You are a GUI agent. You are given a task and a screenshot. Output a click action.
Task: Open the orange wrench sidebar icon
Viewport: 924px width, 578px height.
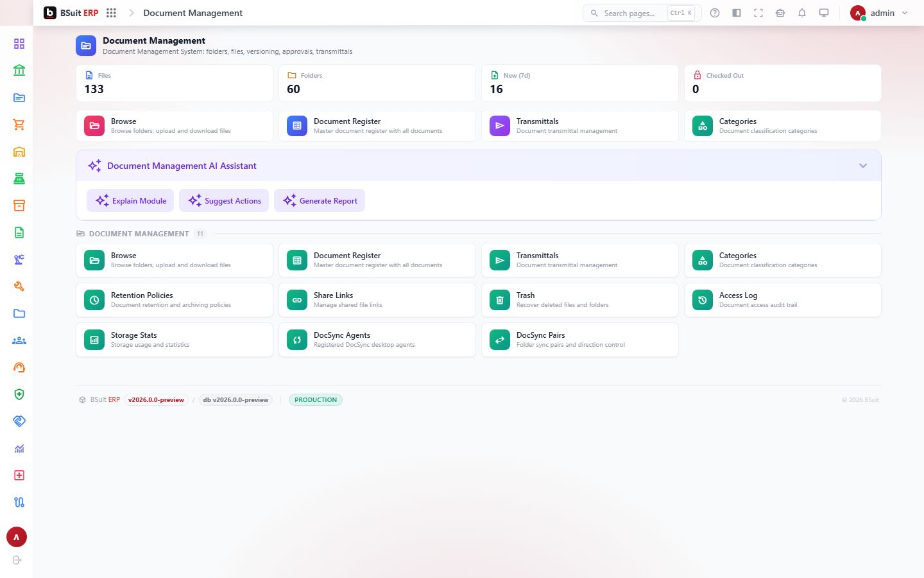pyautogui.click(x=19, y=286)
